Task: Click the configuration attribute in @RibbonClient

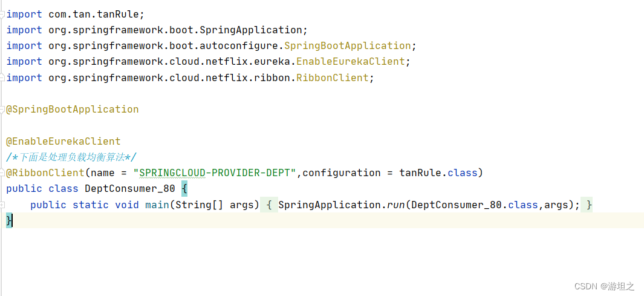Action: [x=342, y=173]
